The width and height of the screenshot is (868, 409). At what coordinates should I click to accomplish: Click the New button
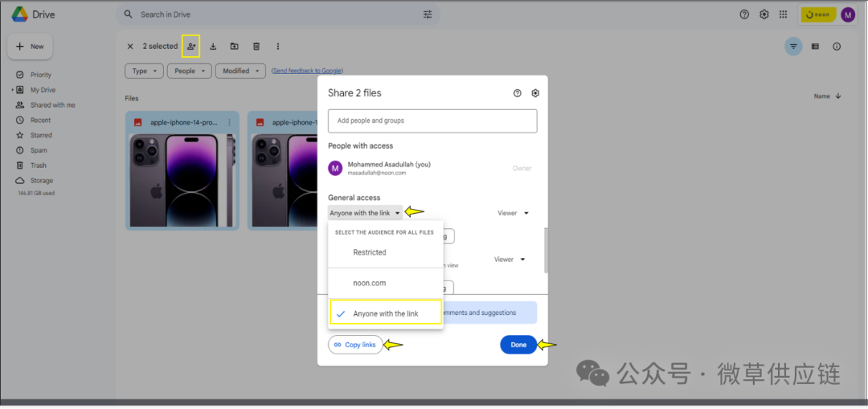[x=30, y=47]
